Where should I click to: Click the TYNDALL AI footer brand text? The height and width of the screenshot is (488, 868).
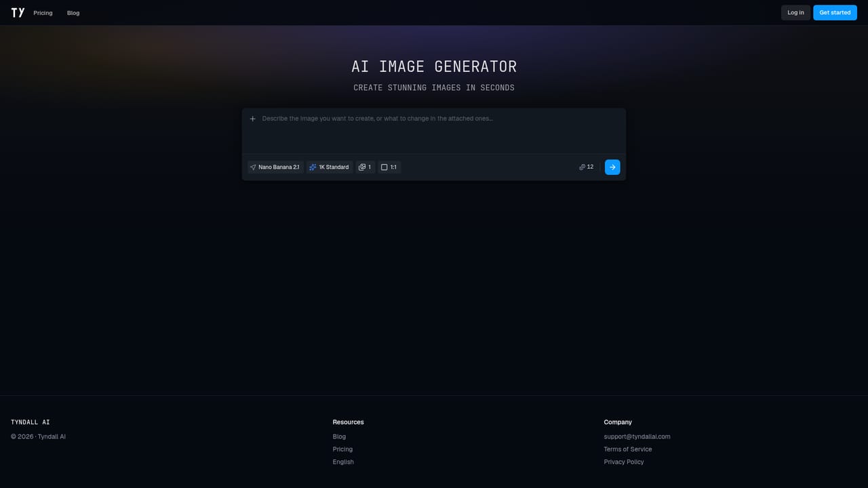31,422
